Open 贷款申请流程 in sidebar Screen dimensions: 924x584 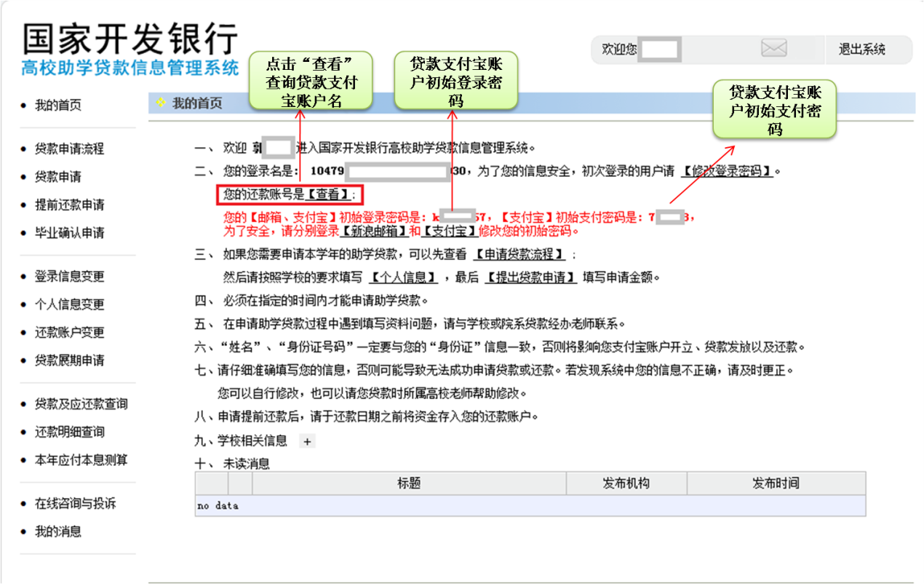tap(69, 149)
